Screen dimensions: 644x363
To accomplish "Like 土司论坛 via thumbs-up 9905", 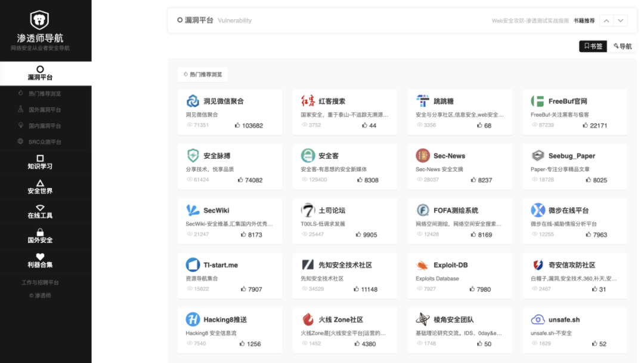I will point(366,235).
